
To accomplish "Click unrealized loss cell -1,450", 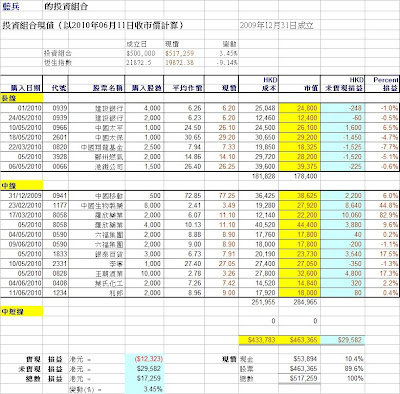I will [x=343, y=137].
